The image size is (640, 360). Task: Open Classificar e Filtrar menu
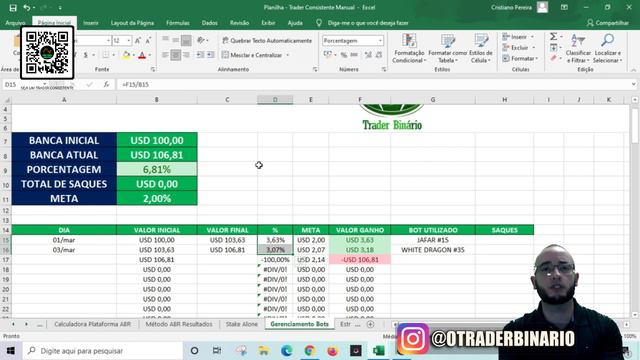(578, 48)
